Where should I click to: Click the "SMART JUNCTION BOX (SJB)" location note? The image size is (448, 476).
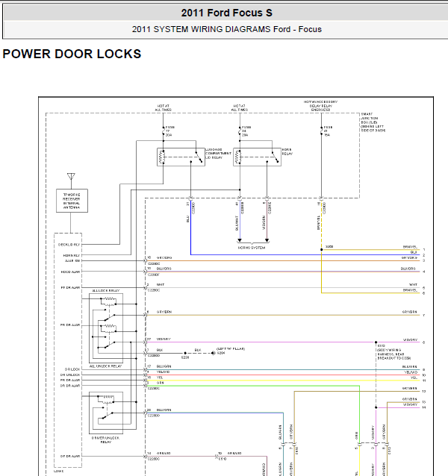[373, 122]
